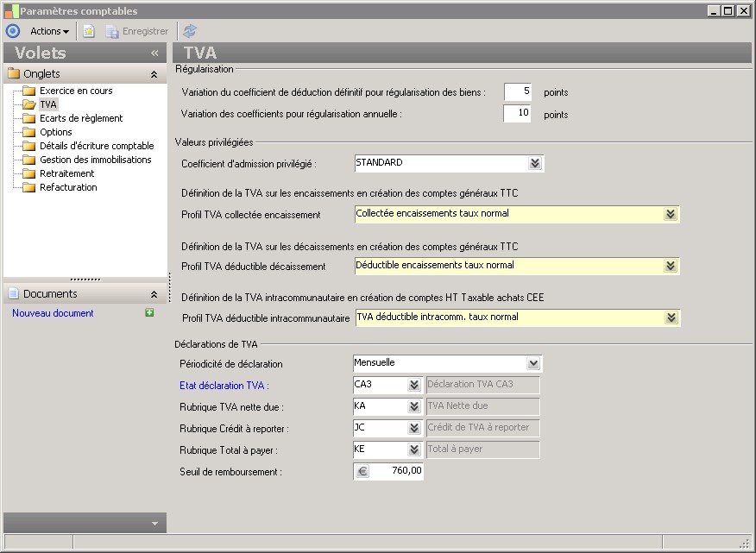The width and height of the screenshot is (756, 553).
Task: Collapse the Documents section
Action: 154,294
